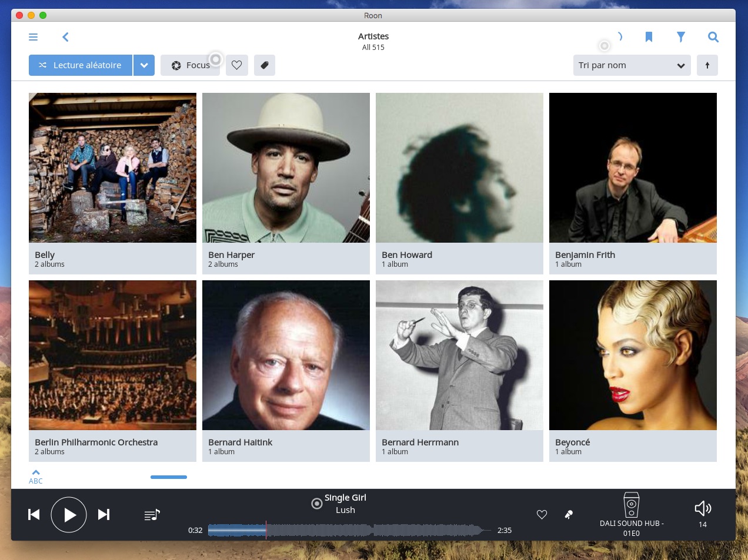Click the 'All 515' count label

point(373,48)
